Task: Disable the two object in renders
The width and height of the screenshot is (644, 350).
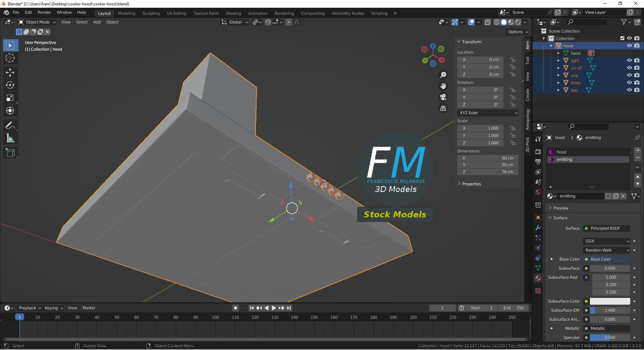Action: point(637,90)
